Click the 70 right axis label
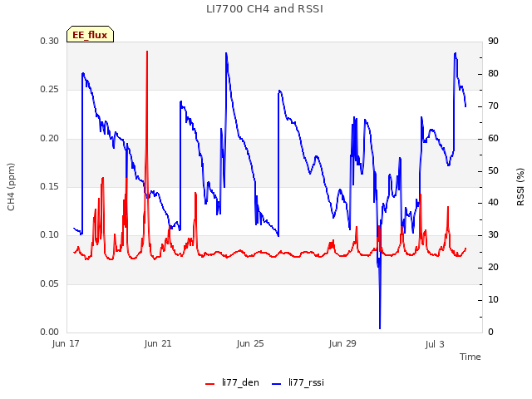532x399 pixels. (493, 106)
